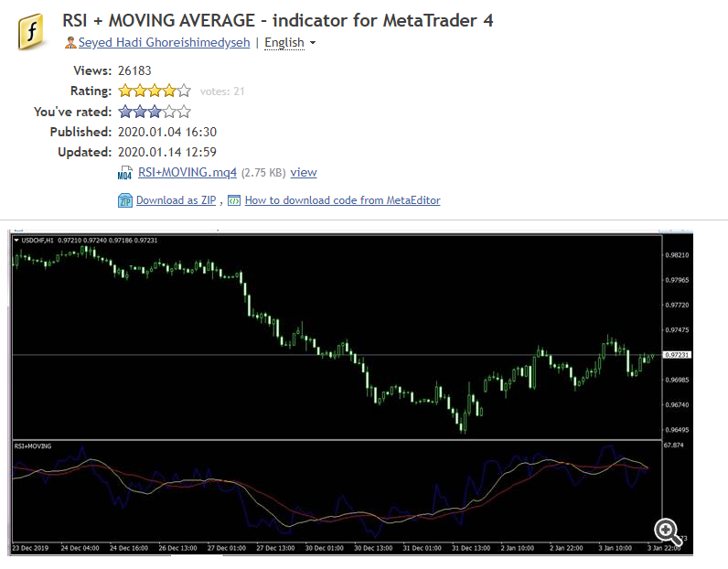The height and width of the screenshot is (569, 728).
Task: Click Download as ZIP link
Action: (176, 200)
